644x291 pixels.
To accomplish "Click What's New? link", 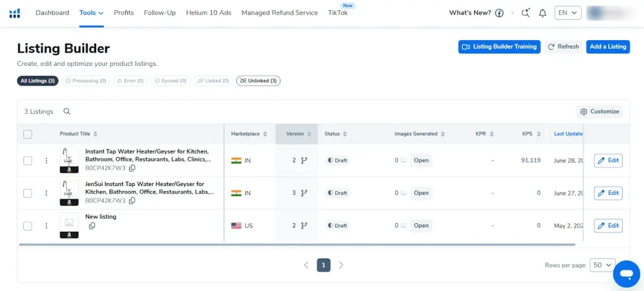I will (x=470, y=13).
